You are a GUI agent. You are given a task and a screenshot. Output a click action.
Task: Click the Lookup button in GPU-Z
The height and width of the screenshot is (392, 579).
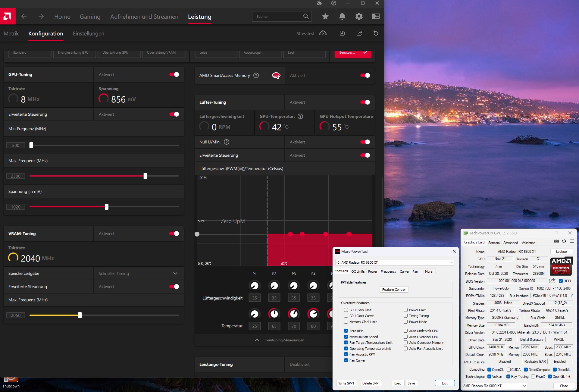tap(561, 252)
